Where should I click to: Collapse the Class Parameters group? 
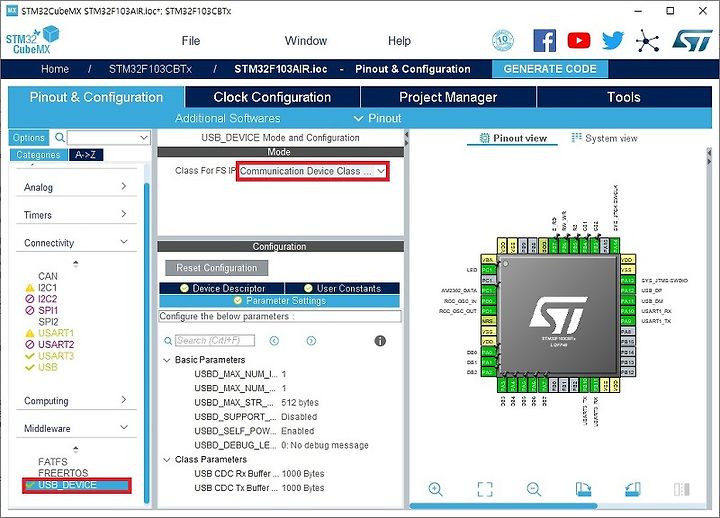(x=167, y=460)
